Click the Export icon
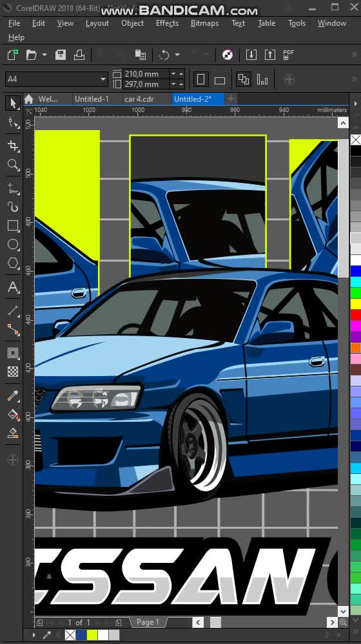This screenshot has height=644, width=361. pos(269,54)
